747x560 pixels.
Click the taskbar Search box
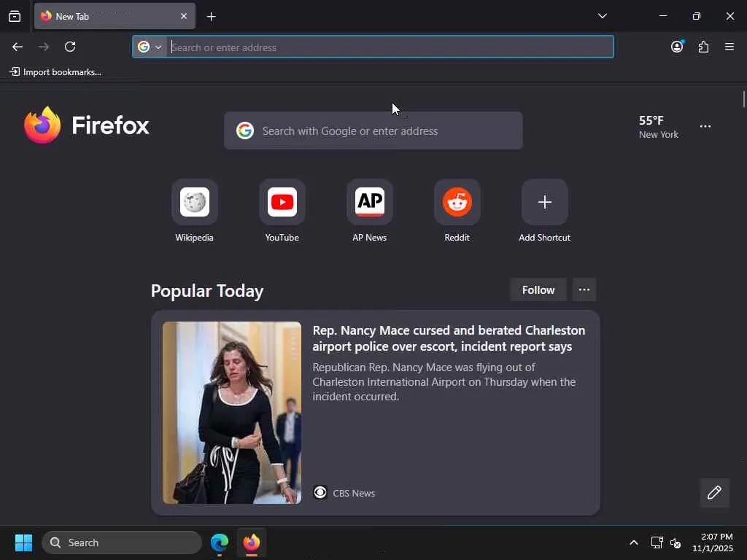pos(122,542)
